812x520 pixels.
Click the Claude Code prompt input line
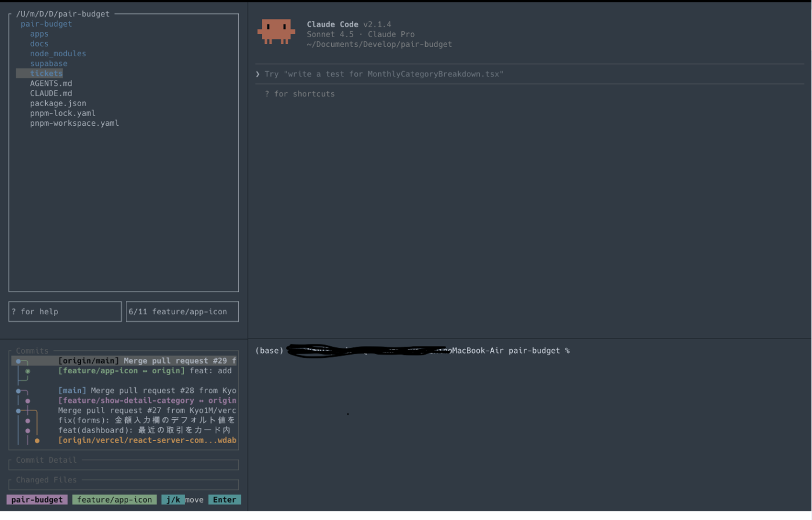(530, 74)
